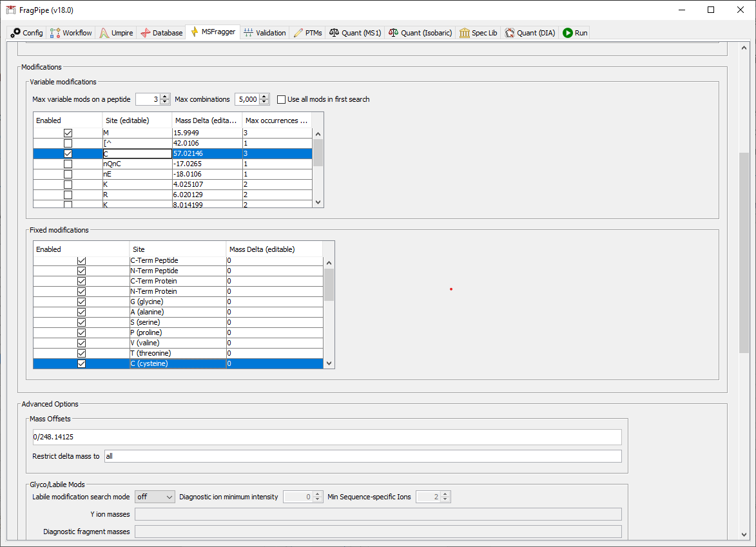Enable the nE -18.0106 modification
The image size is (756, 547).
tap(68, 174)
